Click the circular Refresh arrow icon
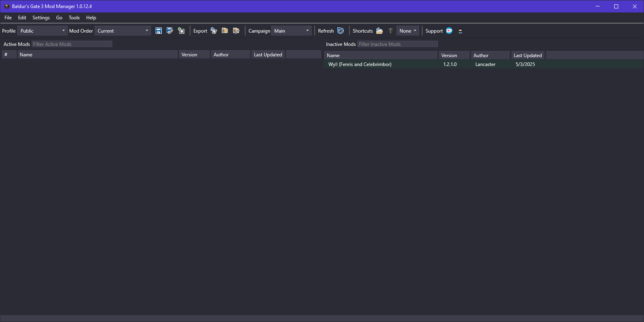 (341, 31)
